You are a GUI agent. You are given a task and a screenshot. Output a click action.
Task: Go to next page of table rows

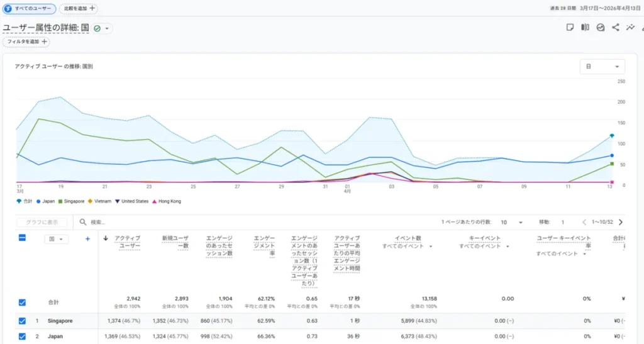pyautogui.click(x=621, y=222)
